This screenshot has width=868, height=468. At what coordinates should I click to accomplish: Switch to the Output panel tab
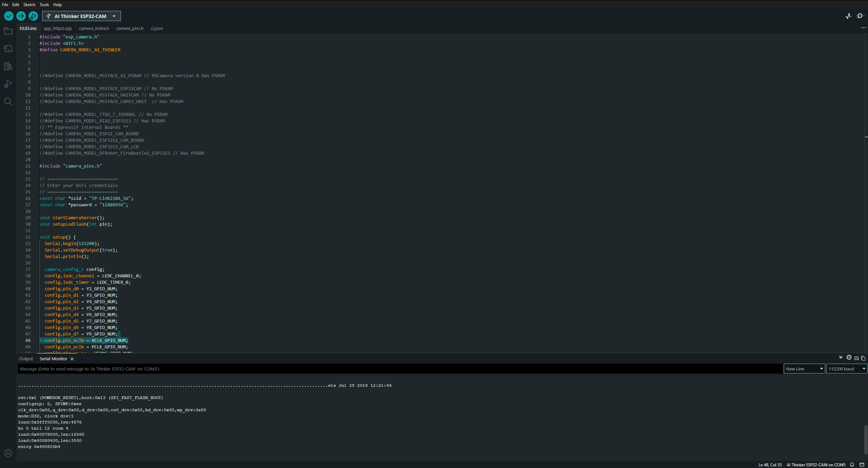(x=26, y=359)
